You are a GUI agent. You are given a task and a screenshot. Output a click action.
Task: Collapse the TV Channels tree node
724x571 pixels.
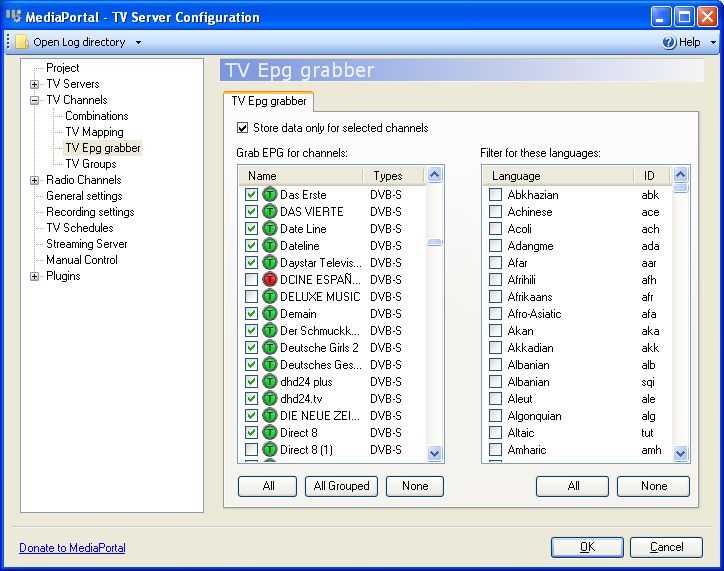tap(35, 100)
